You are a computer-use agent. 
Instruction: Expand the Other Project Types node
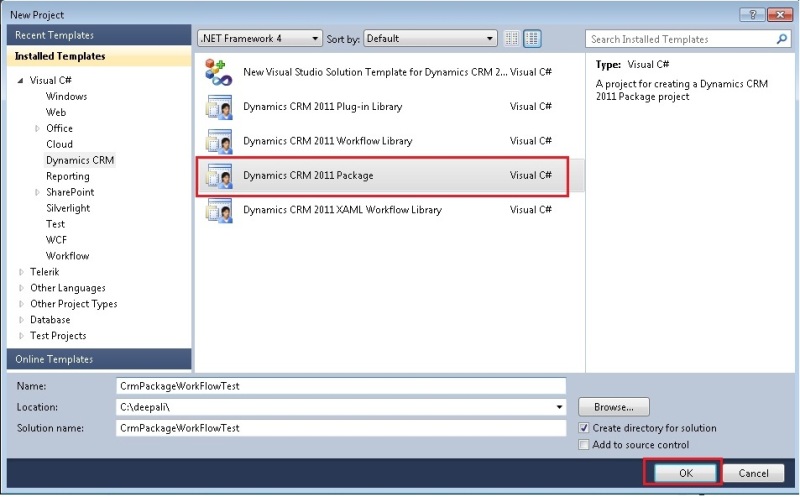pos(21,304)
